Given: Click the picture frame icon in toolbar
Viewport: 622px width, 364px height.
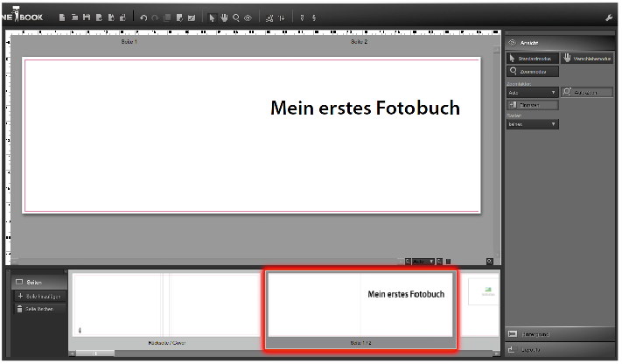Looking at the screenshot, I should [x=192, y=17].
